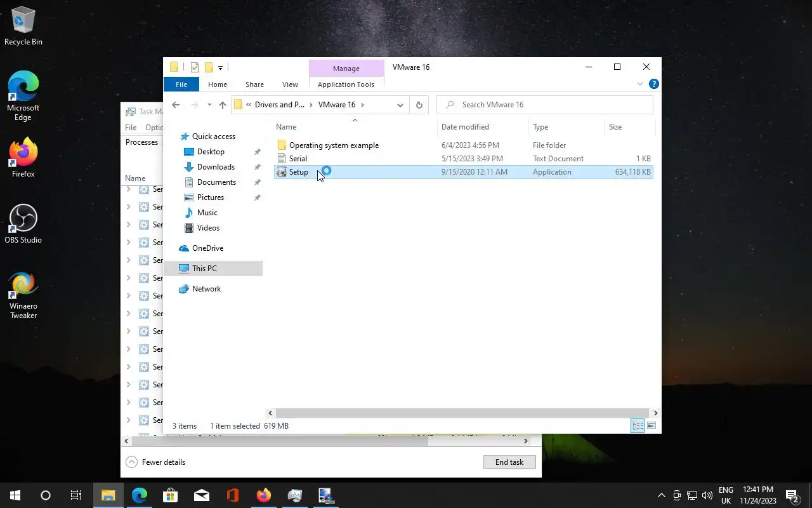Open Mail app from taskbar
Screen dimensions: 812x508
[x=202, y=495]
